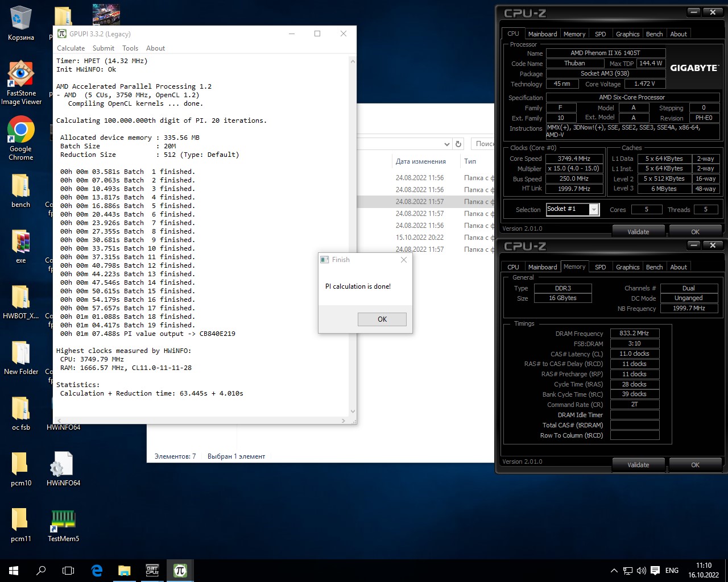
Task: Open the Tools menu in GPUPI
Action: (x=130, y=48)
